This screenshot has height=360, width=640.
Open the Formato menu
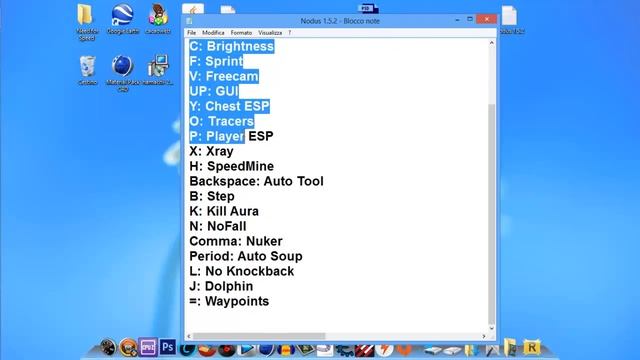click(241, 33)
